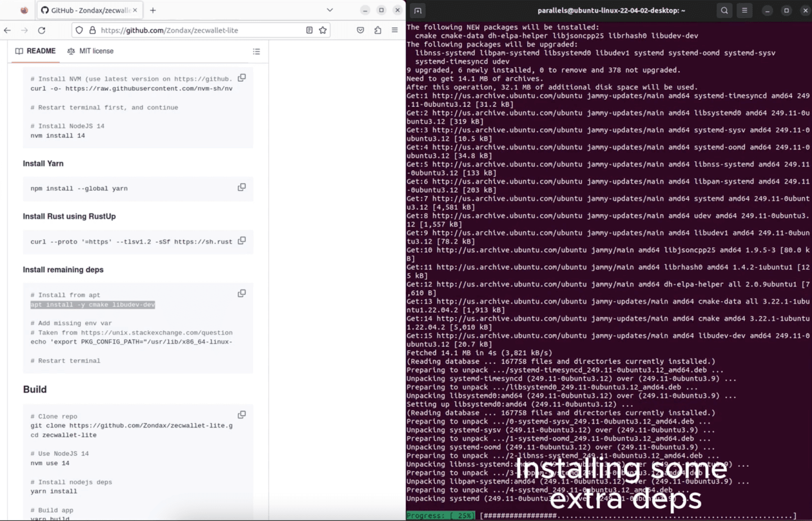Click 'Need to get 14.1 MB' line

(475, 79)
